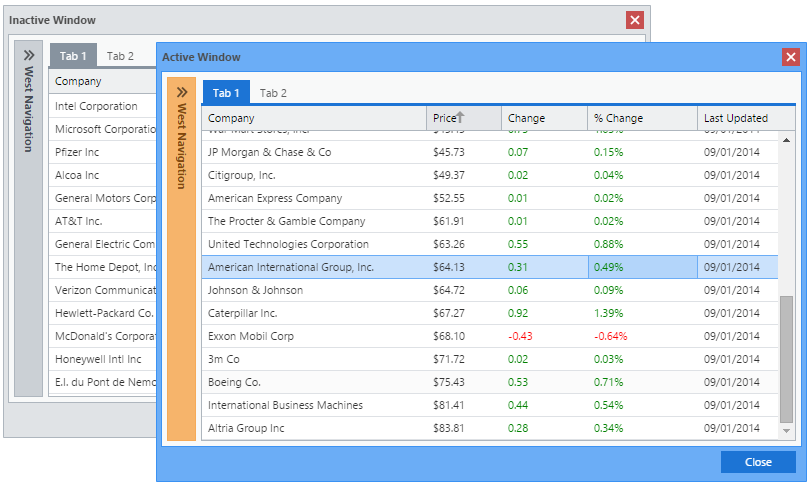Click the Close button in Active Window
Screen dimensions: 812x485
pos(758,462)
